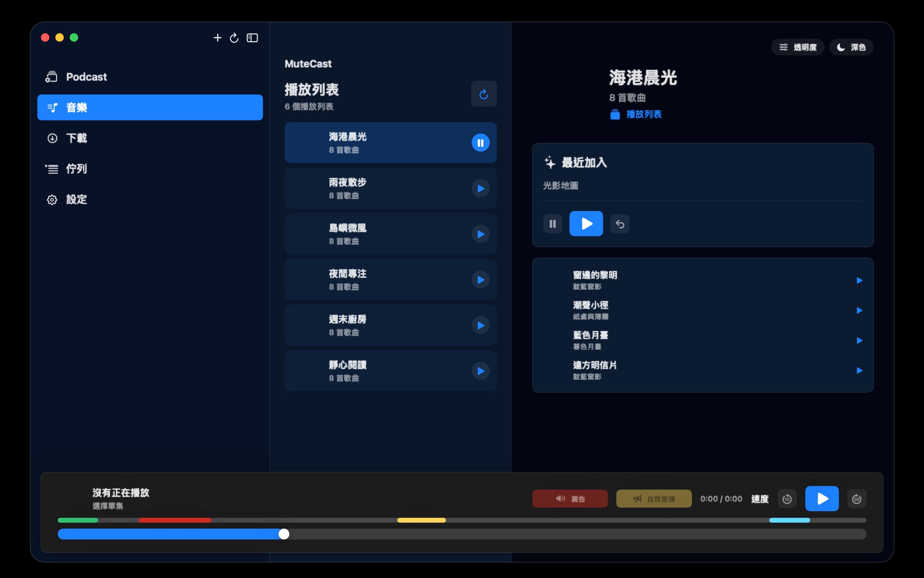Viewport: 924px width, 578px height.
Task: Click the playback progress slider knob
Action: tap(284, 534)
